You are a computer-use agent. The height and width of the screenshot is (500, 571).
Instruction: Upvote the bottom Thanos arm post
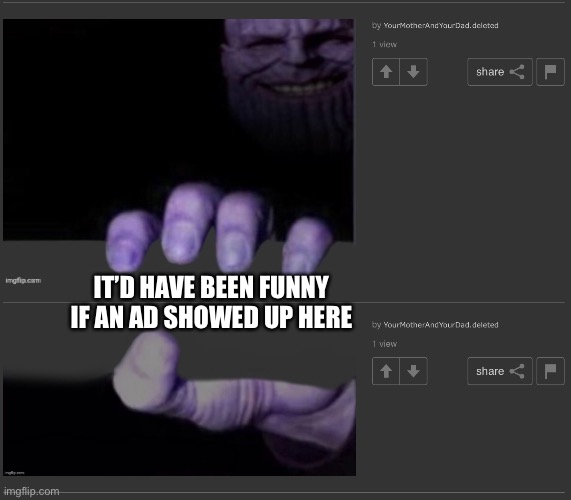386,371
